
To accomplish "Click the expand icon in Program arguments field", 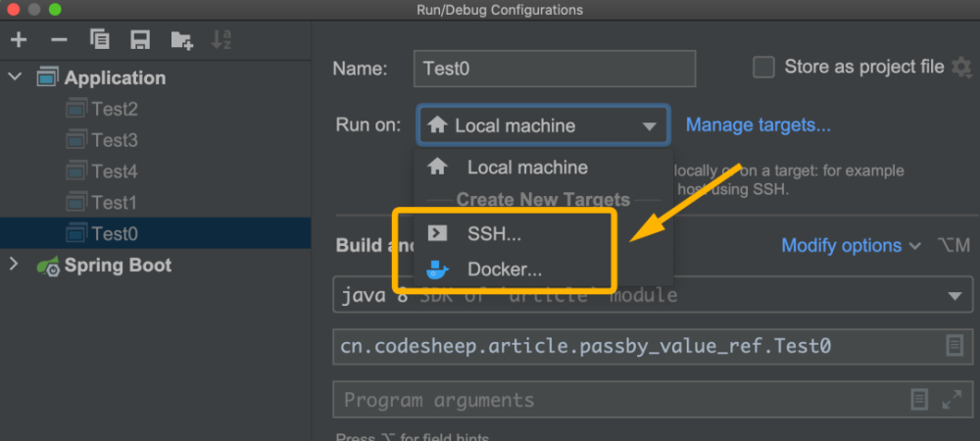I will (952, 400).
